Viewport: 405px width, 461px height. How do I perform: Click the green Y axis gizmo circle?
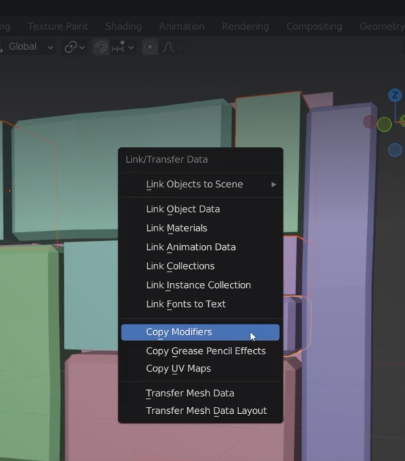tap(384, 124)
